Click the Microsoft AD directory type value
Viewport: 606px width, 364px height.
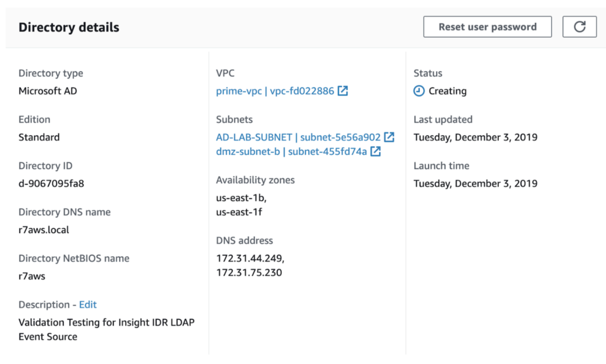48,91
